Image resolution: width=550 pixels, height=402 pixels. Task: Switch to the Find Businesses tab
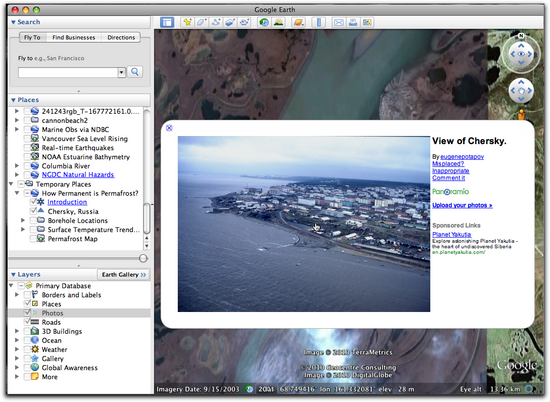click(x=74, y=37)
